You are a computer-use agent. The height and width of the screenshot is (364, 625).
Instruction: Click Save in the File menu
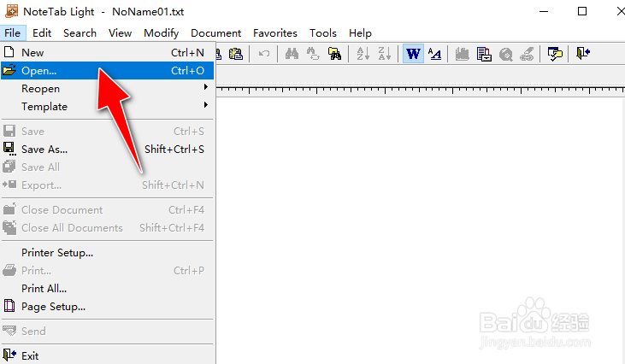click(x=107, y=131)
